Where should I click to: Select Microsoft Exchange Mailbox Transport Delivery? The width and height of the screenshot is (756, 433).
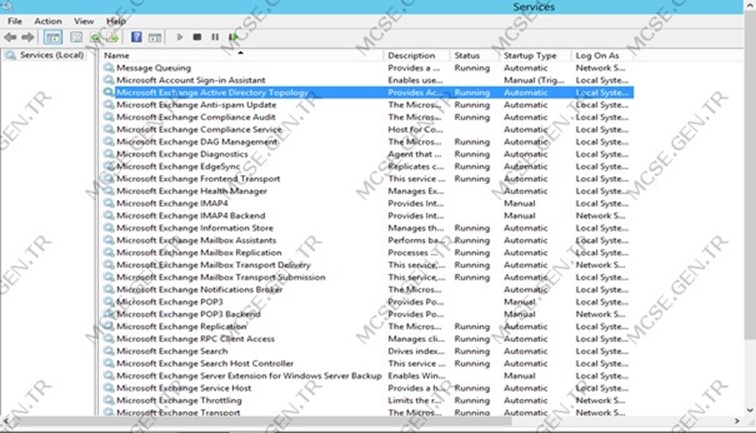click(214, 265)
